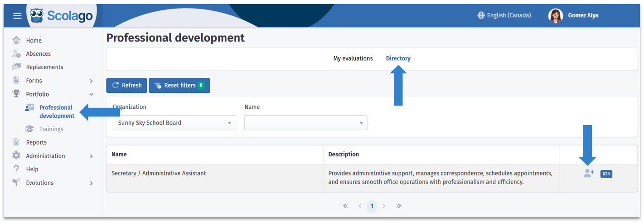Image resolution: width=644 pixels, height=223 pixels.
Task: Click the Refresh button
Action: (126, 85)
